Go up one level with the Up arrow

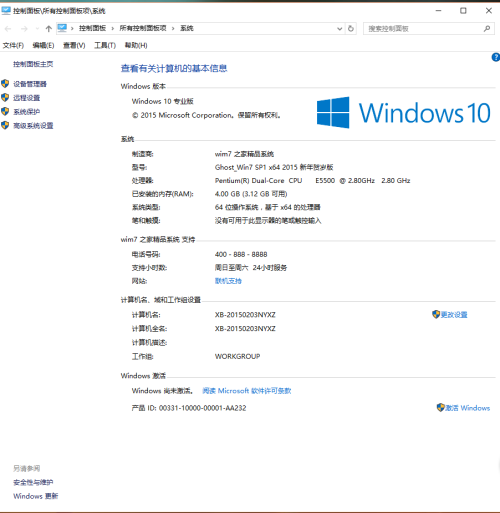click(x=49, y=29)
